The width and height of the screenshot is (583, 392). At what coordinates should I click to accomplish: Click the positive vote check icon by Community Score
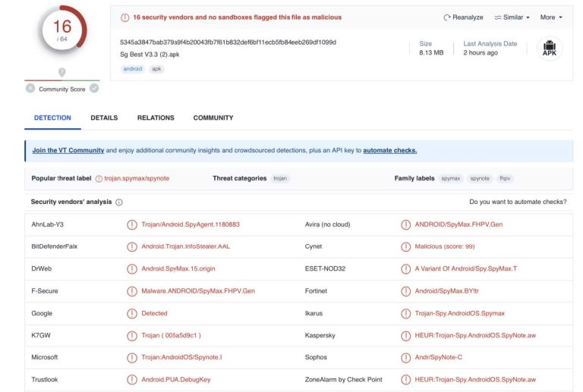[x=94, y=89]
